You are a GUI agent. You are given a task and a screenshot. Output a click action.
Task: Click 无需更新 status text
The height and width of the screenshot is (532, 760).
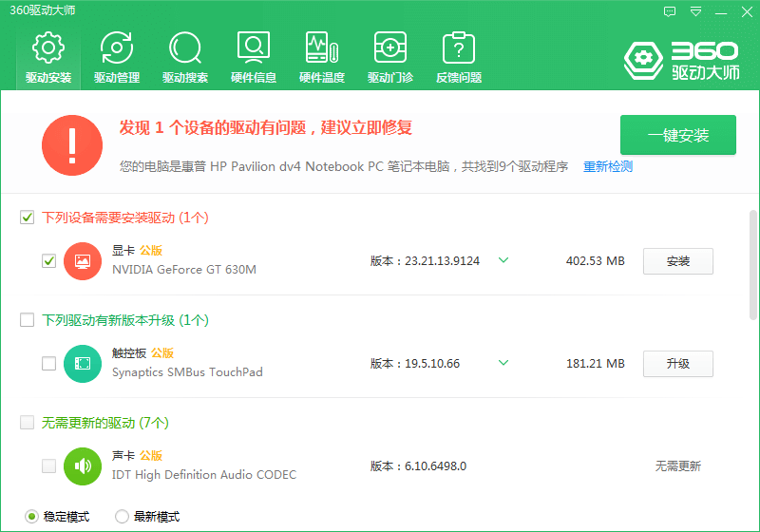[678, 466]
